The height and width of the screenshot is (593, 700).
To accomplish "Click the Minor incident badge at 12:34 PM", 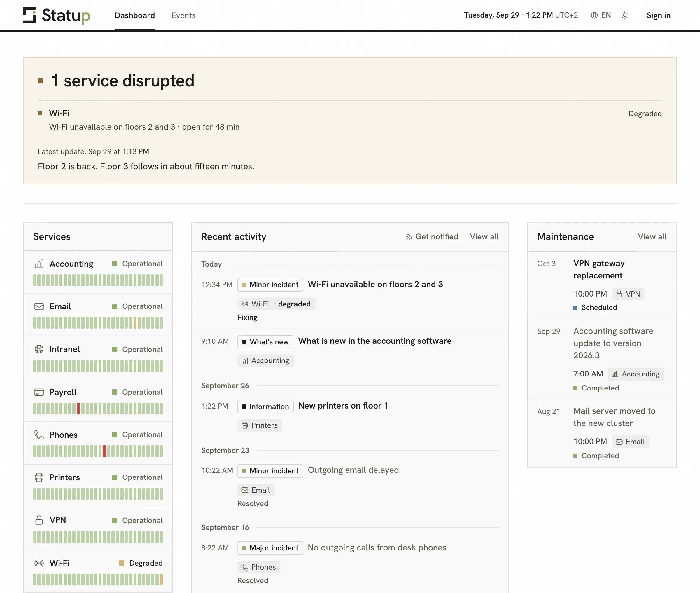I will coord(270,285).
